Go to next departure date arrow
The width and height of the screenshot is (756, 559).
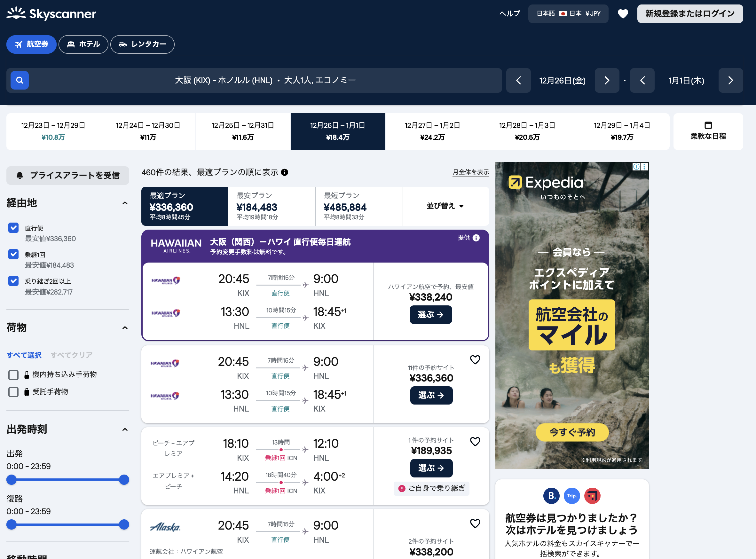coord(607,81)
